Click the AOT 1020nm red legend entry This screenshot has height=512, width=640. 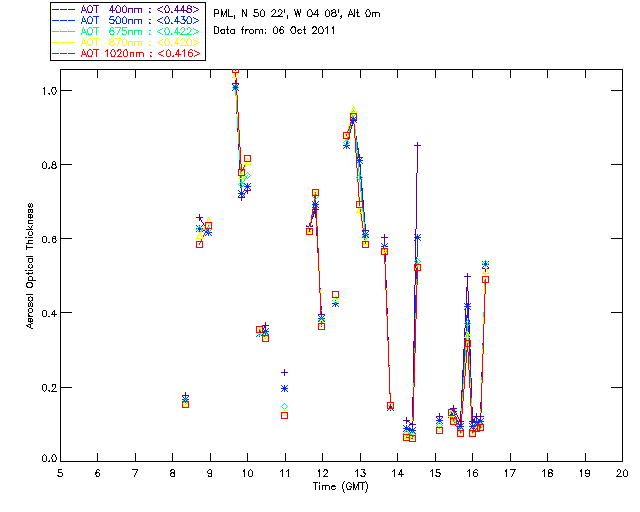126,53
